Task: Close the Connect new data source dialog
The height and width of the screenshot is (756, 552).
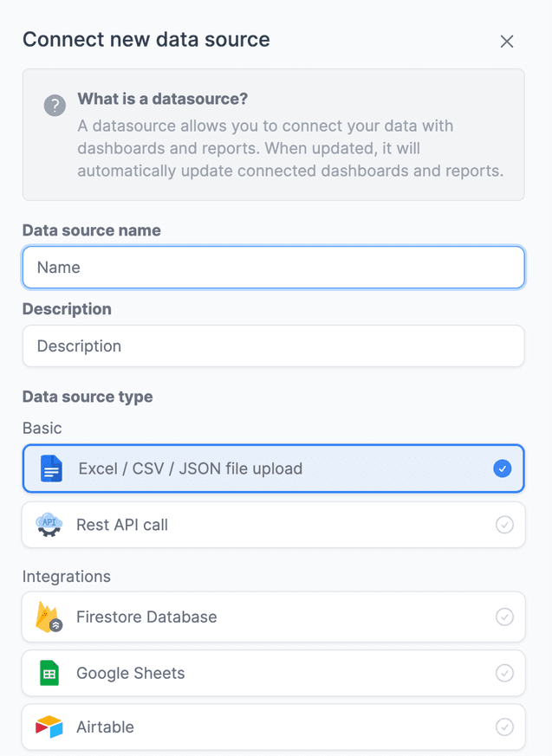Action: pyautogui.click(x=507, y=41)
